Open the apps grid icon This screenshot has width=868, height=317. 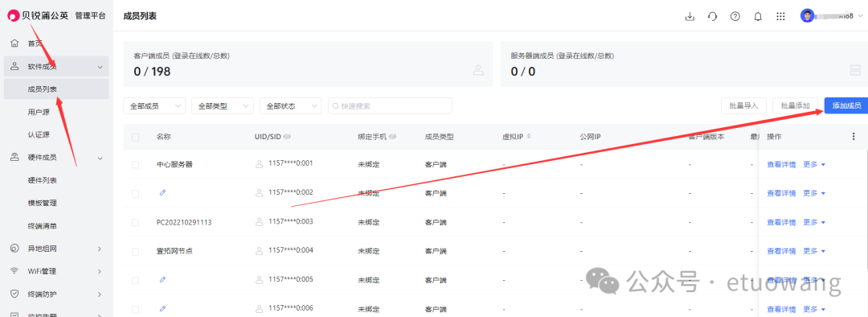click(x=780, y=16)
